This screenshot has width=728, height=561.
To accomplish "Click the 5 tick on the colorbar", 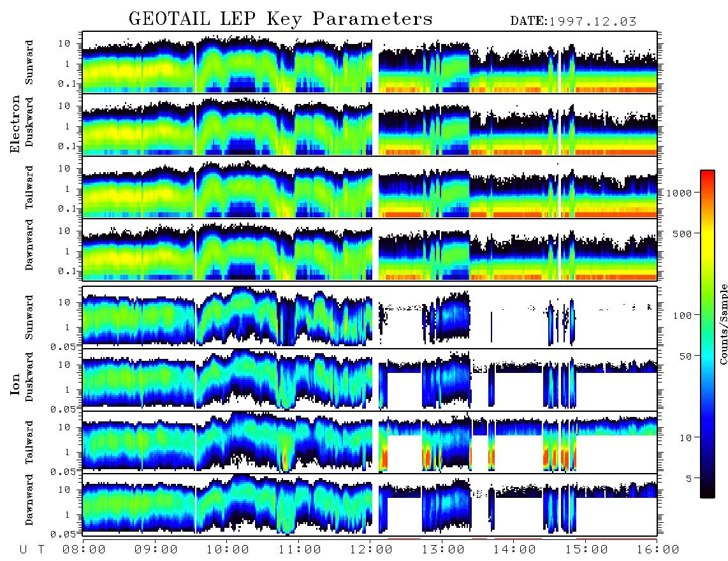I will (688, 478).
